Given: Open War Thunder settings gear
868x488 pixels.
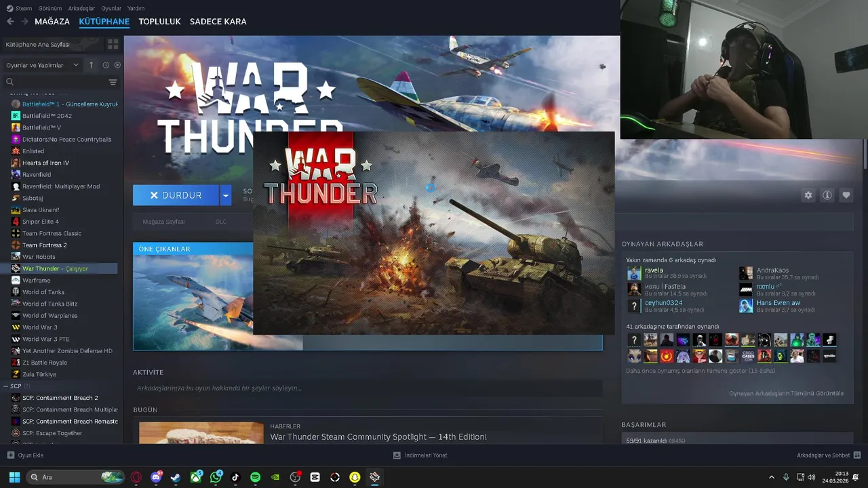Looking at the screenshot, I should click(x=808, y=195).
